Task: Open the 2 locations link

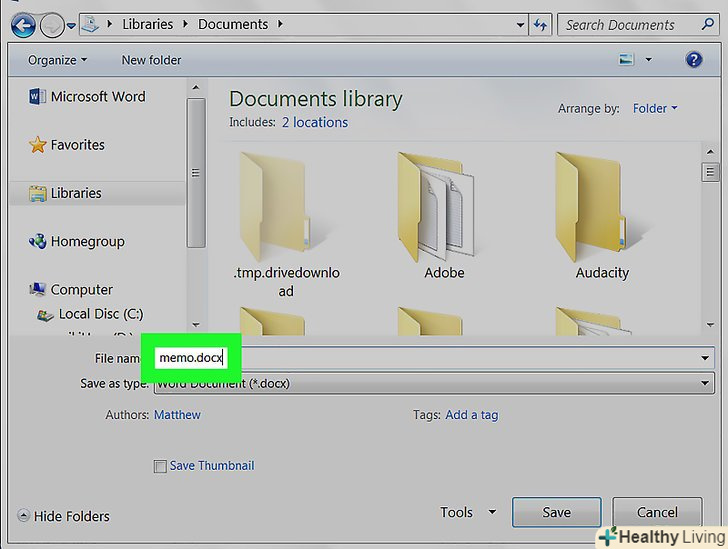Action: [x=315, y=122]
